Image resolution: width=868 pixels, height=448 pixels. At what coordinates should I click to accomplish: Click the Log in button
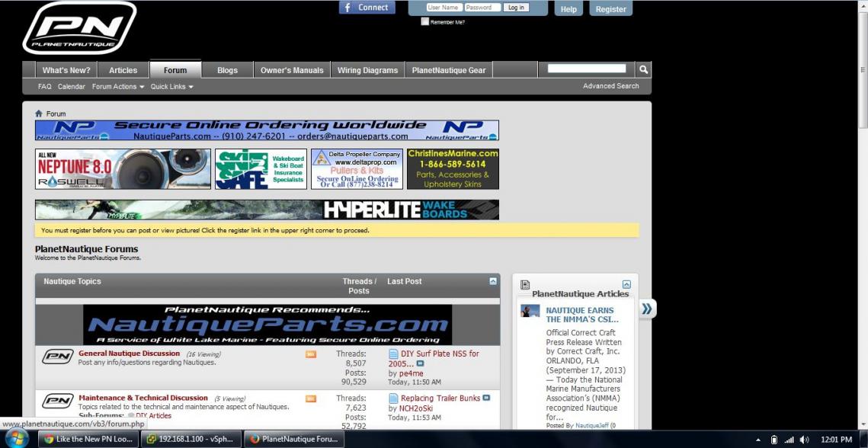click(x=516, y=8)
